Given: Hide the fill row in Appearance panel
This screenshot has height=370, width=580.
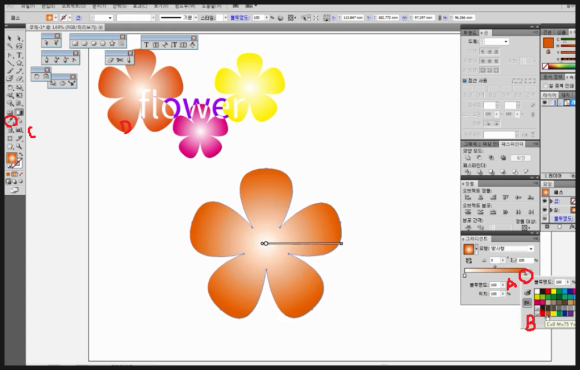Looking at the screenshot, I should [544, 210].
